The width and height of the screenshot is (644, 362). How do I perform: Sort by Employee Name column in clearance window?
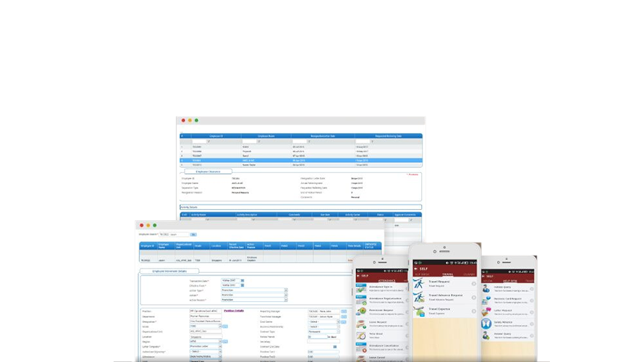[x=266, y=136]
